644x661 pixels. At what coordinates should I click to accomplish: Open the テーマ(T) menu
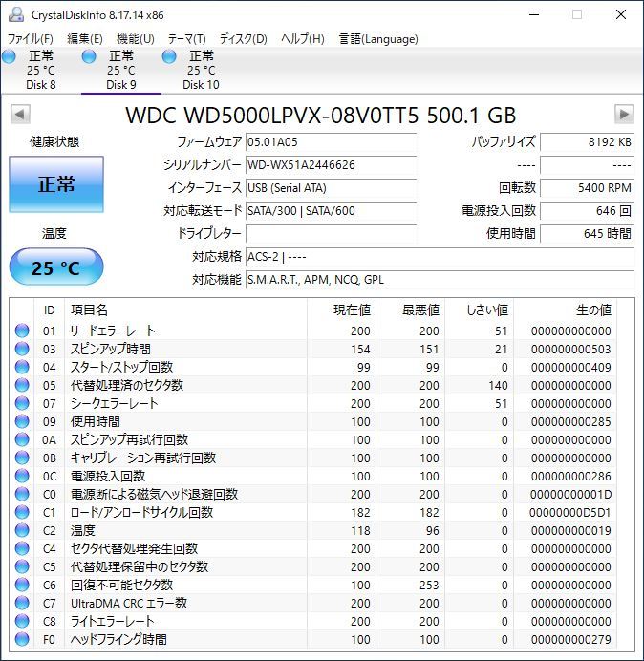click(186, 39)
